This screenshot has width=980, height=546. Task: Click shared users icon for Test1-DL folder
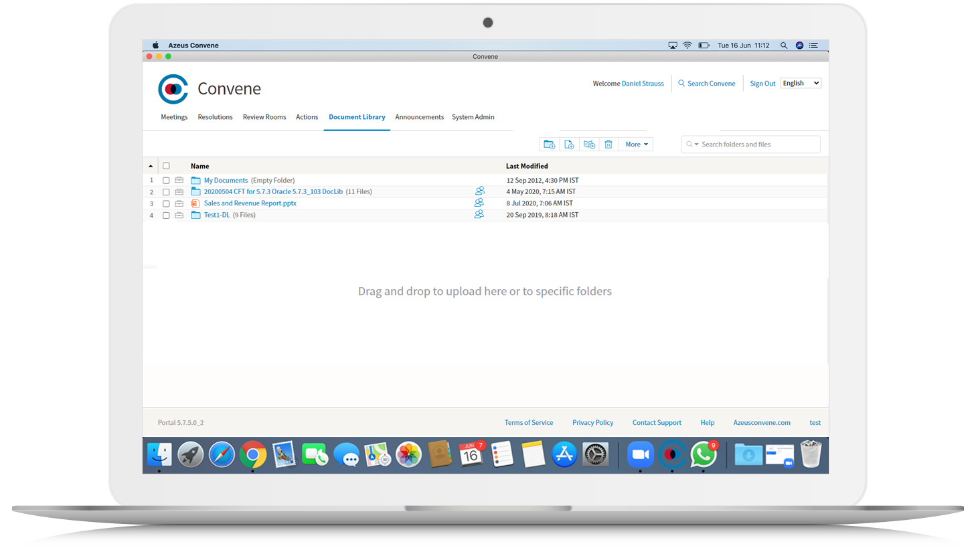tap(479, 214)
